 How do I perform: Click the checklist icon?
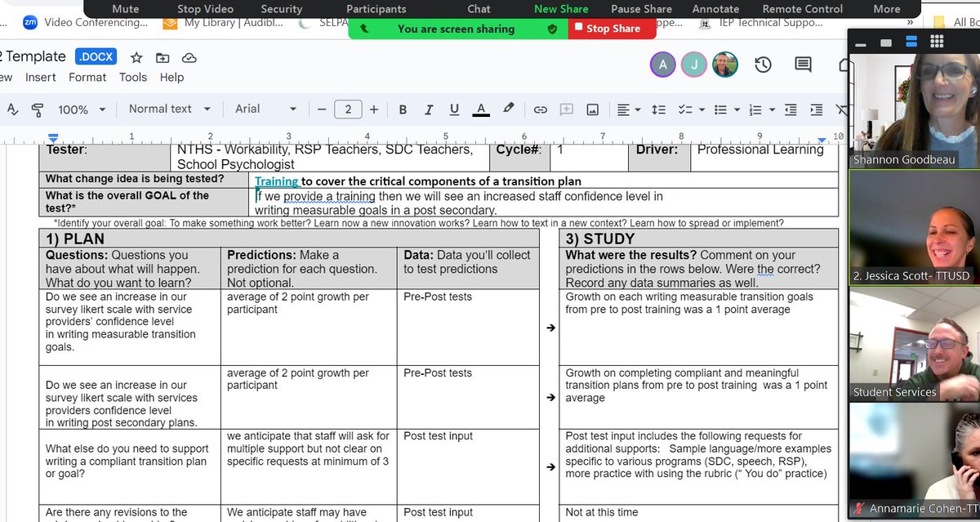coord(685,109)
